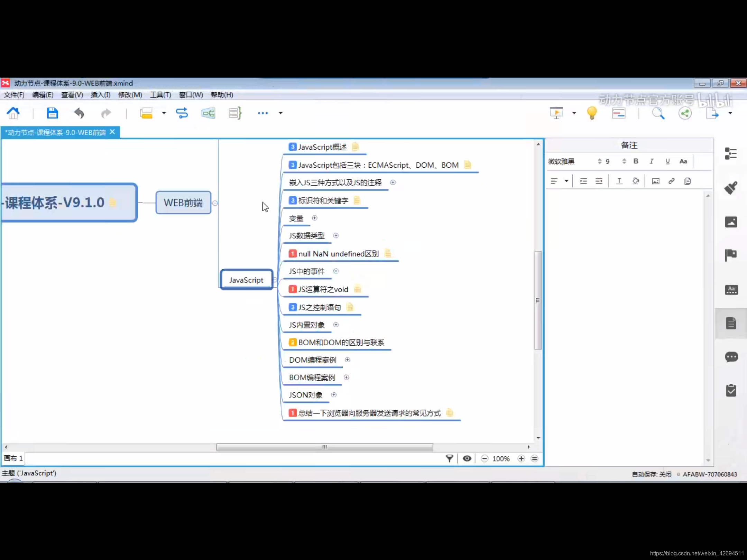Screen dimensions: 747x560
Task: Click the 画布 1 sheet tab
Action: point(13,458)
